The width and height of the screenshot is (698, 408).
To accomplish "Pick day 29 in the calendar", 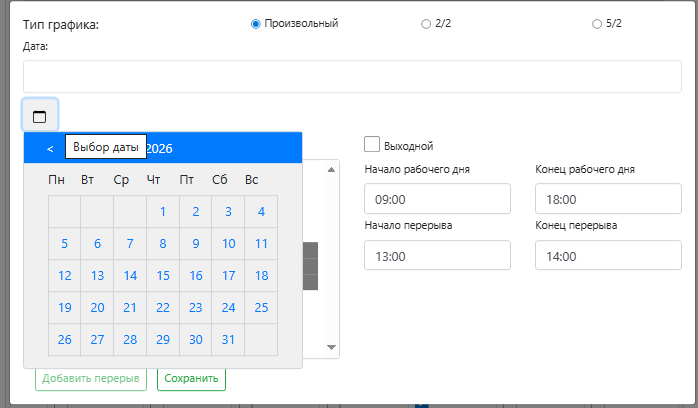I will point(163,339).
